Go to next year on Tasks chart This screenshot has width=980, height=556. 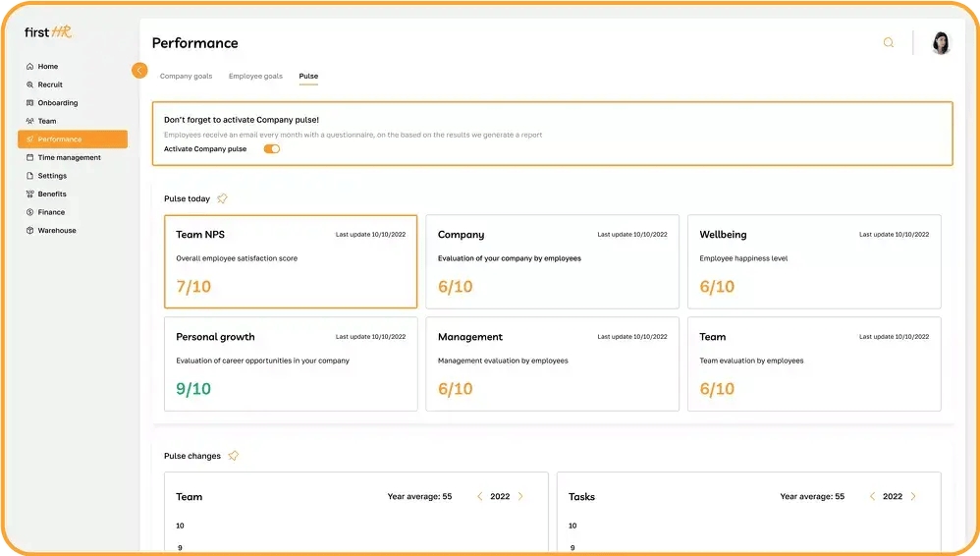(x=913, y=497)
